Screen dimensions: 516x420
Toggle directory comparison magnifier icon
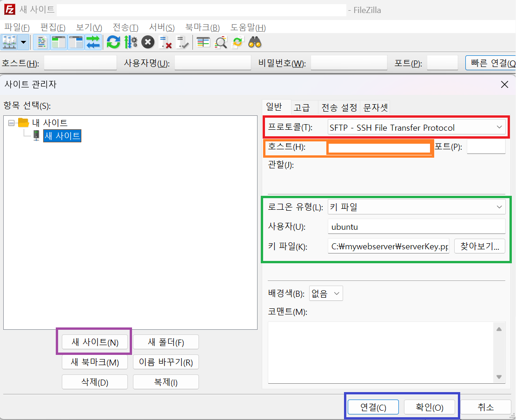[220, 42]
